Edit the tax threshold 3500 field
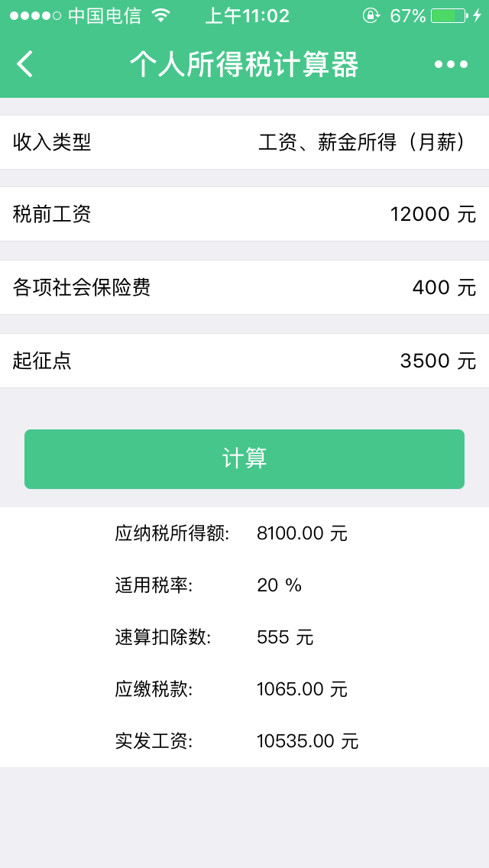 point(425,361)
